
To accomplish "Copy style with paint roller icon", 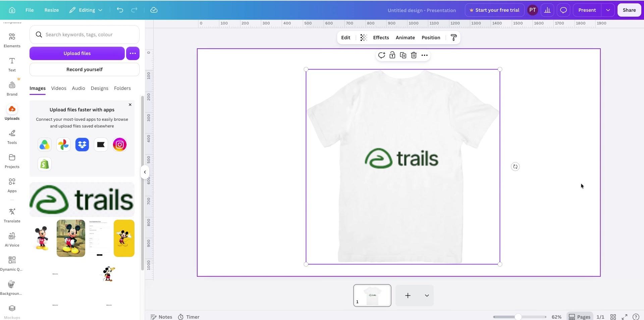I will pyautogui.click(x=453, y=38).
